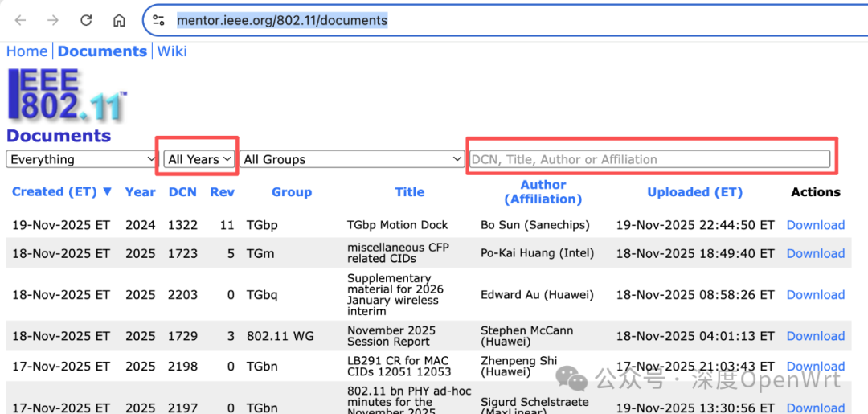Screen dimensions: 868x414
Task: Sort by DCN column header
Action: point(182,192)
